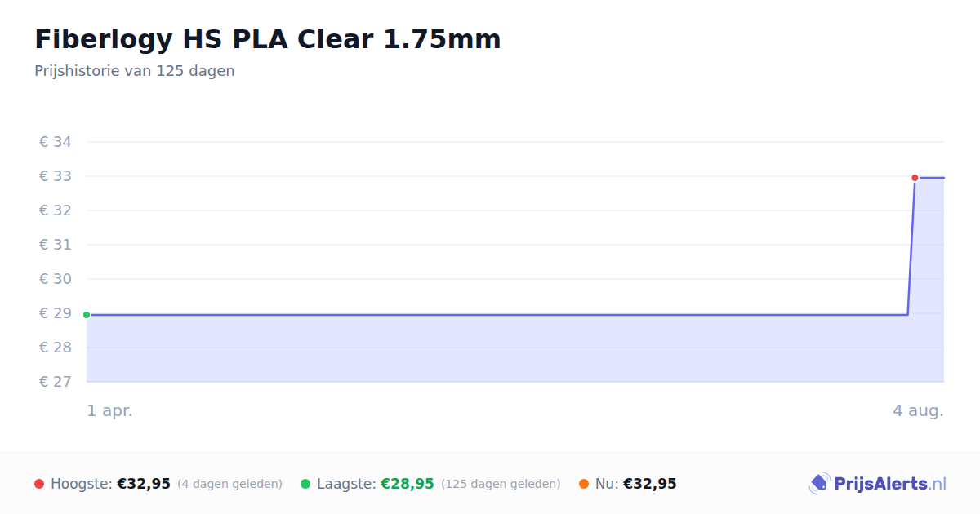Click the 125 dagen geleden note
The image size is (980, 514).
coord(501,485)
